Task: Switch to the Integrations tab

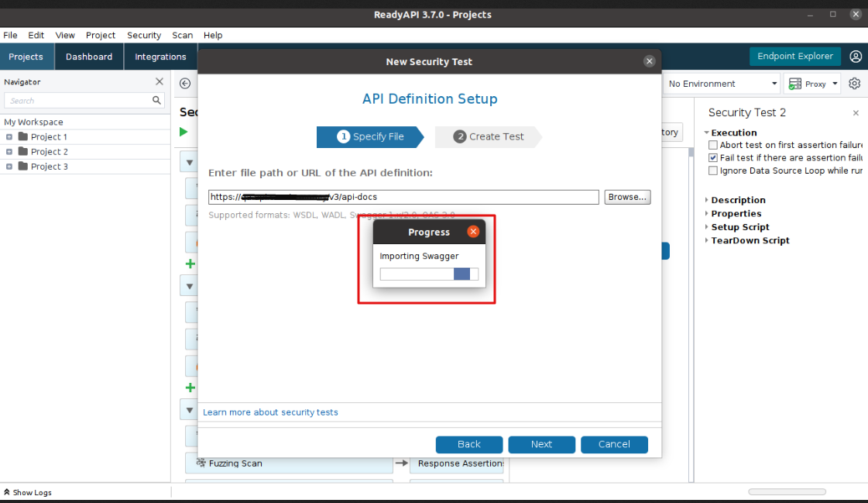Action: (160, 57)
